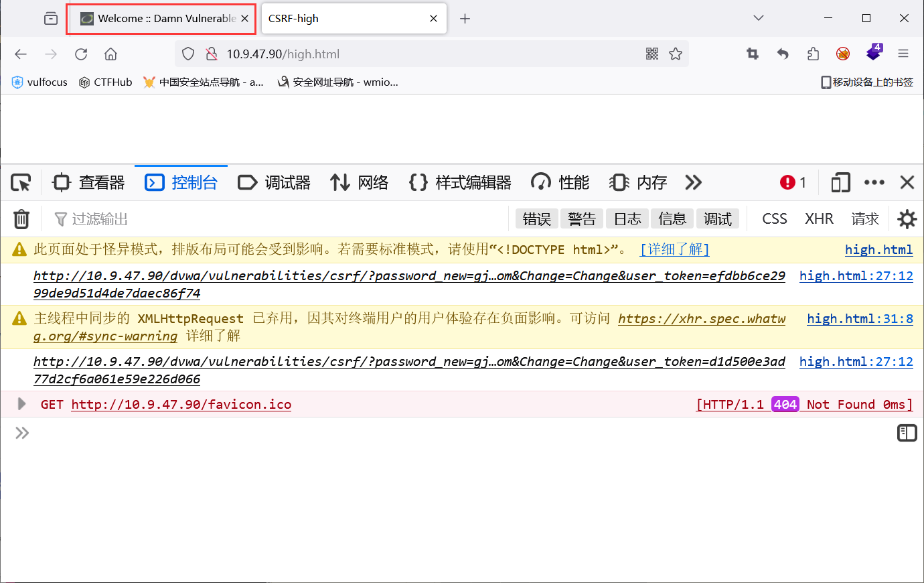Open the split console panel arrow
Screen dimensions: 924x583
(x=907, y=432)
